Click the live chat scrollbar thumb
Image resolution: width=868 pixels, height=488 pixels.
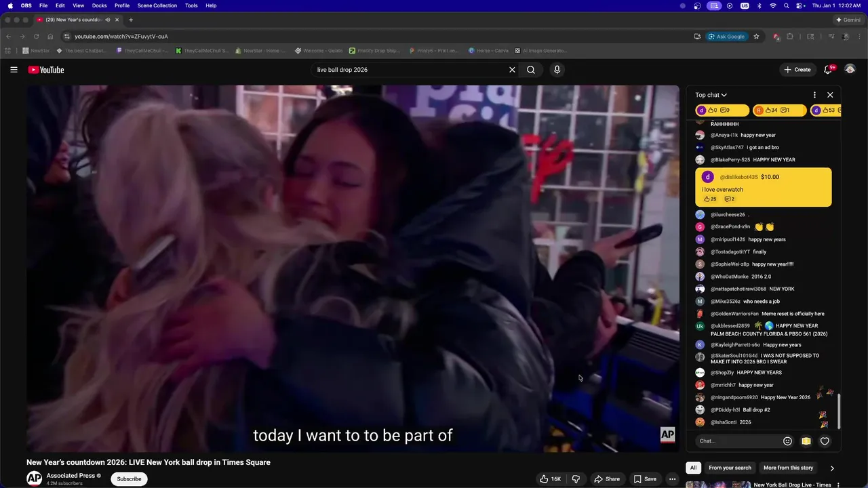[839, 411]
